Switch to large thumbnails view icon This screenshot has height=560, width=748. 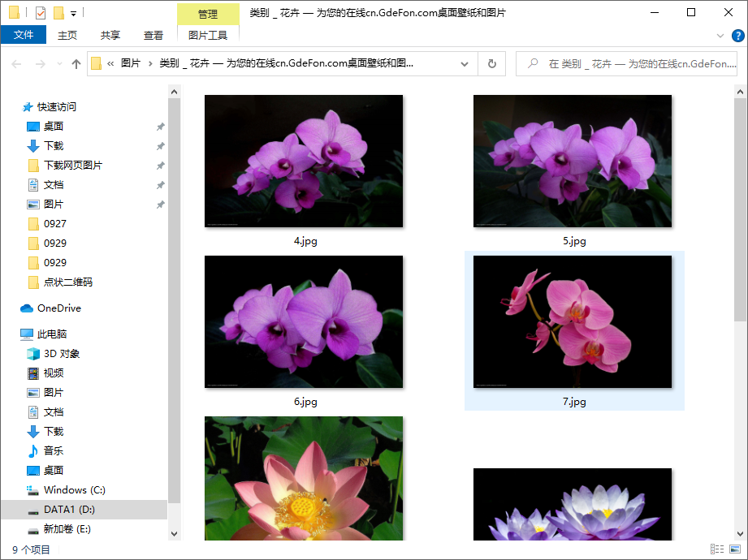(735, 549)
